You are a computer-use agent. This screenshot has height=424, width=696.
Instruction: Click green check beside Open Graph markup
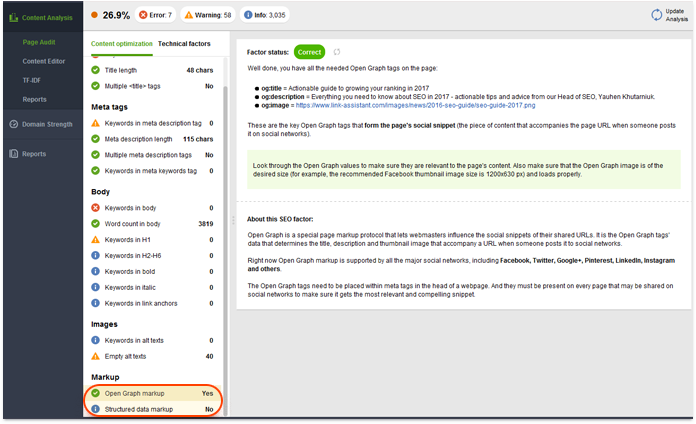pyautogui.click(x=95, y=393)
